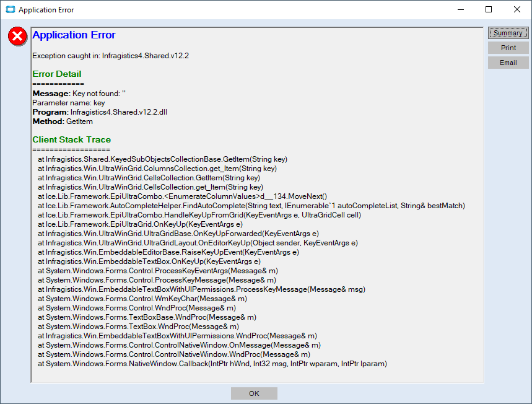Click the Client Stack Trace heading
The image size is (532, 404).
click(72, 139)
